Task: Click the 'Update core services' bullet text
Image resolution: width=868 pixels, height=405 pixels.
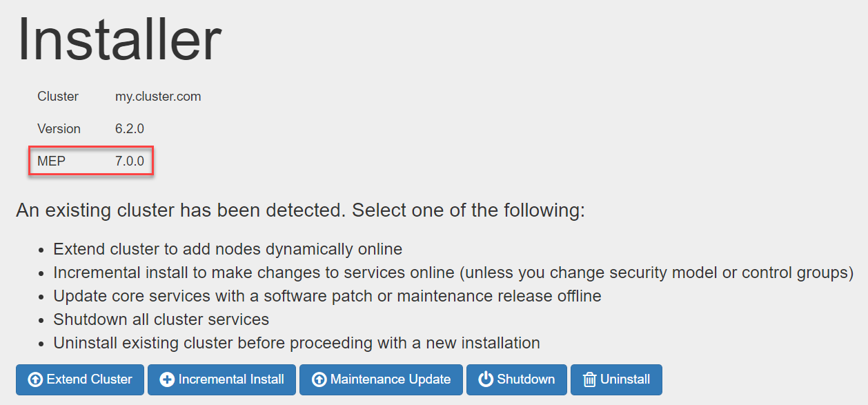Action: [x=327, y=296]
